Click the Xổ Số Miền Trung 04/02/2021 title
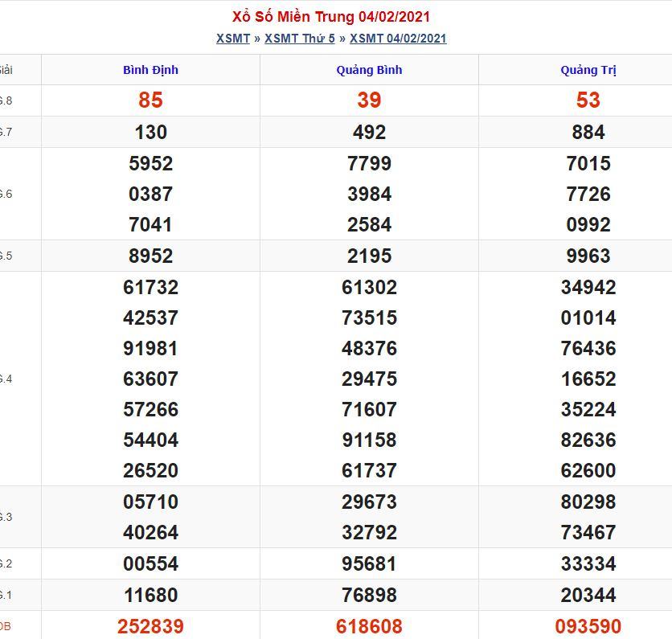The height and width of the screenshot is (639, 672). tap(331, 17)
